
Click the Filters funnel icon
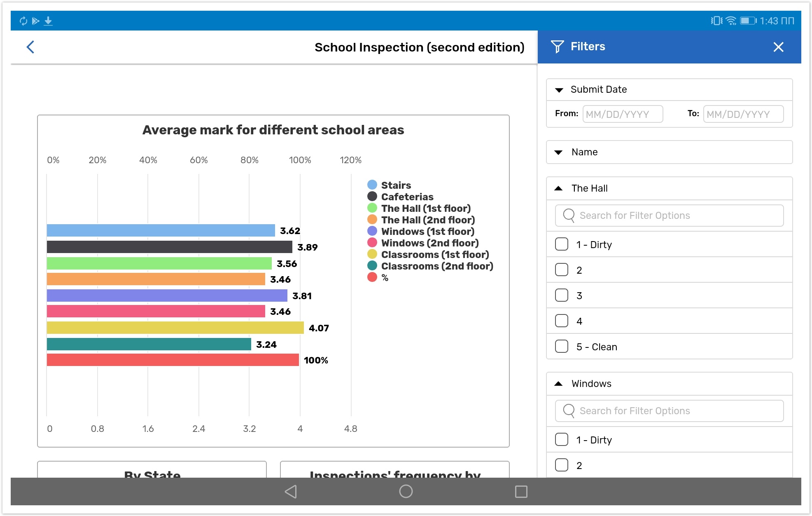pyautogui.click(x=557, y=47)
